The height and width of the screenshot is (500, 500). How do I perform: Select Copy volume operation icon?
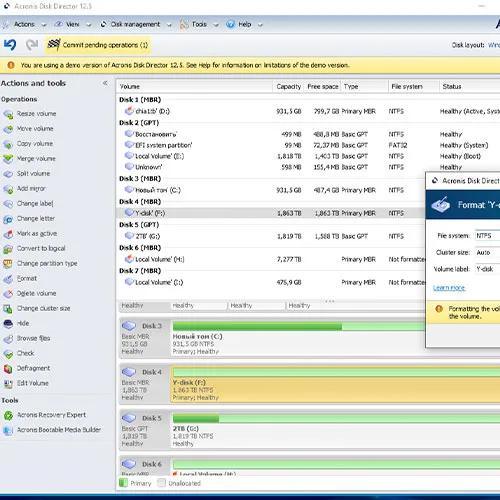click(x=8, y=144)
